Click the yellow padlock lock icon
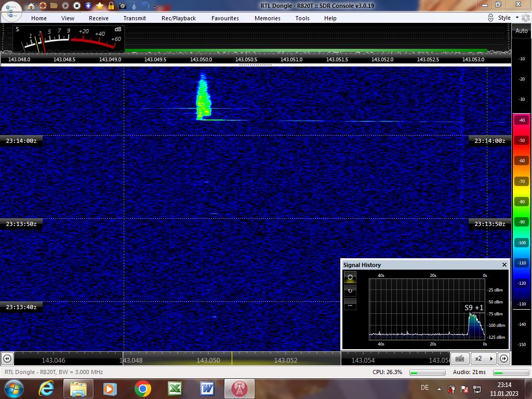 click(111, 6)
